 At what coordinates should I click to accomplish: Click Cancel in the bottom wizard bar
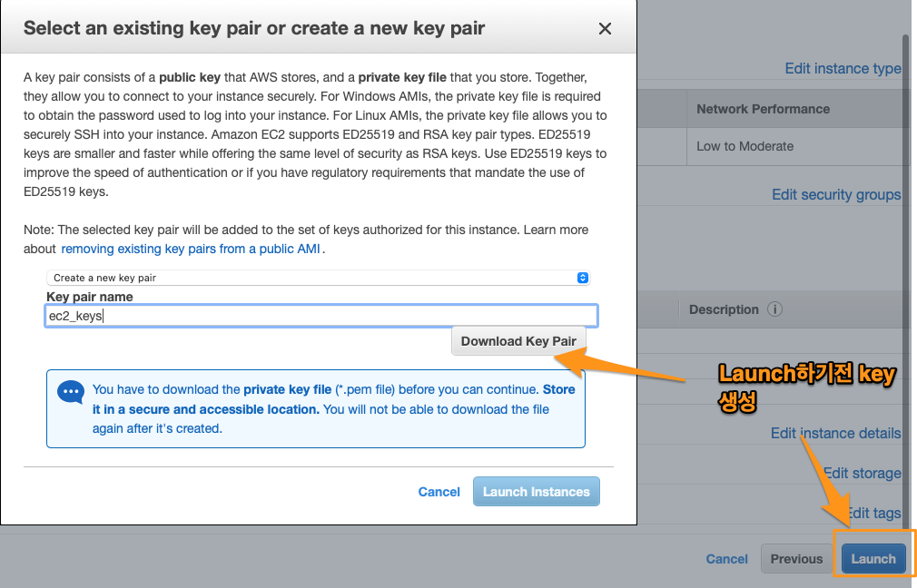(727, 559)
